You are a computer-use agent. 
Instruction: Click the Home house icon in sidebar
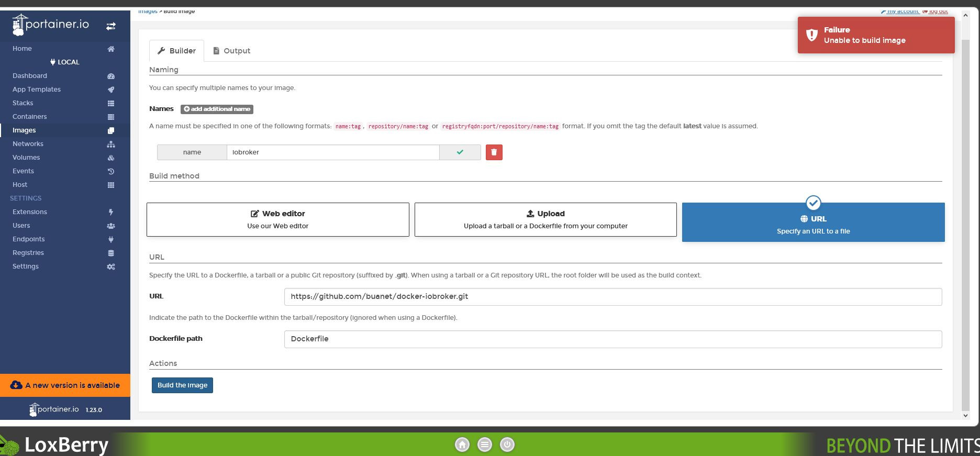coord(111,49)
